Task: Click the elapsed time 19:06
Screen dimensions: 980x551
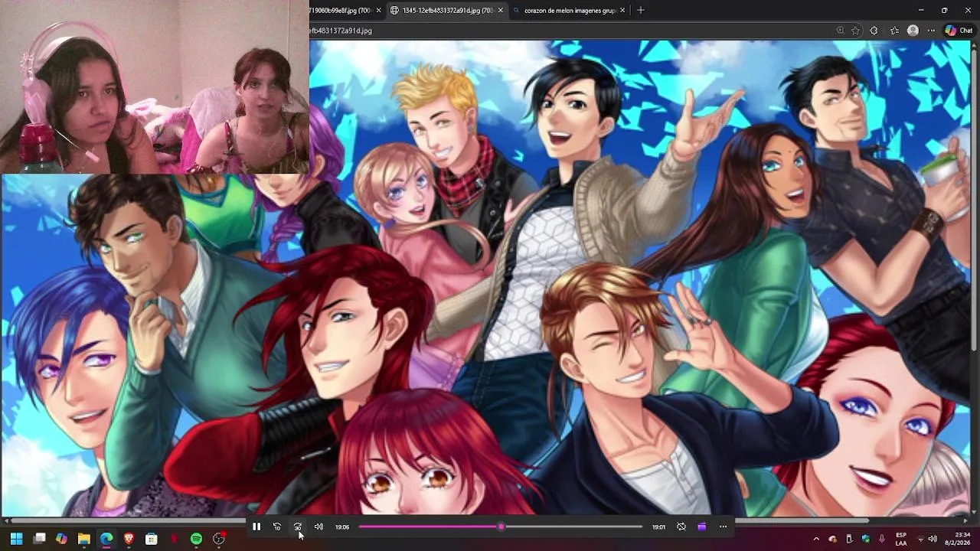Action: pos(342,527)
